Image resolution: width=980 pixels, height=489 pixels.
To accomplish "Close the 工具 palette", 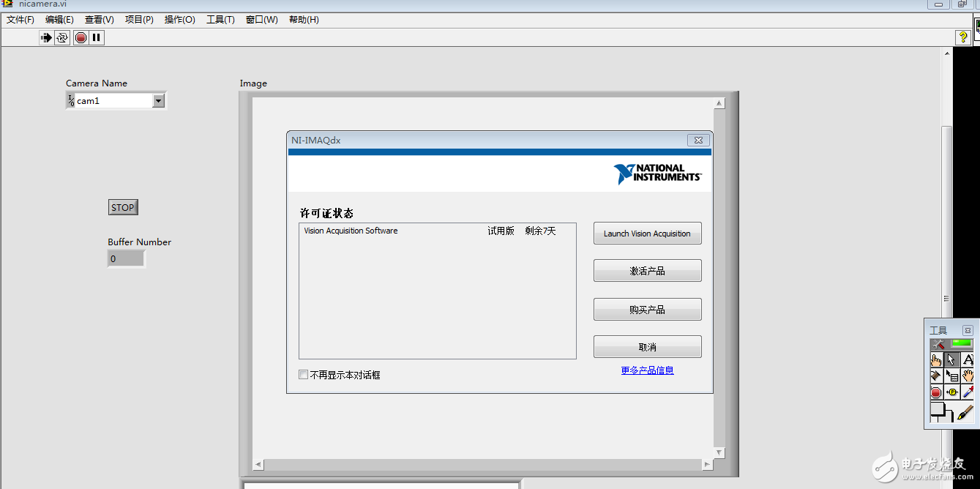I will [x=968, y=330].
